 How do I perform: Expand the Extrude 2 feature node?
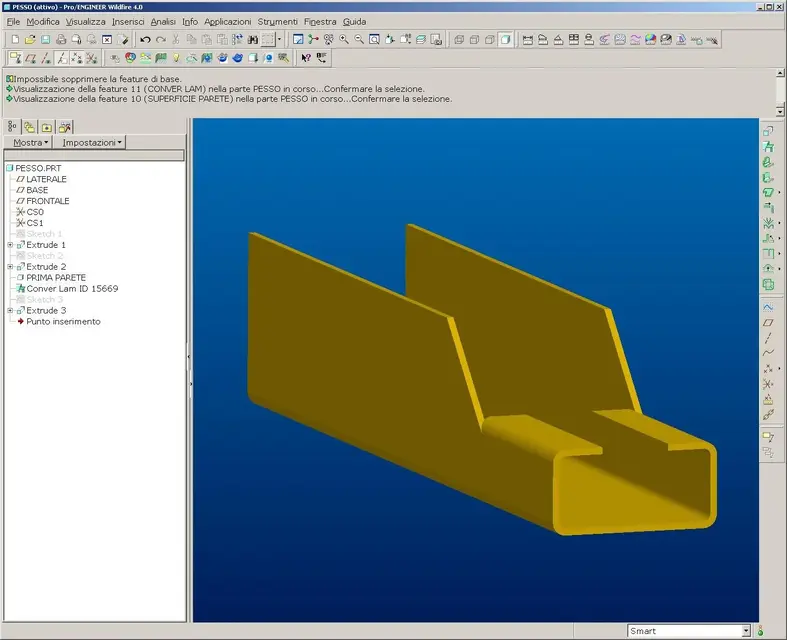(10, 267)
